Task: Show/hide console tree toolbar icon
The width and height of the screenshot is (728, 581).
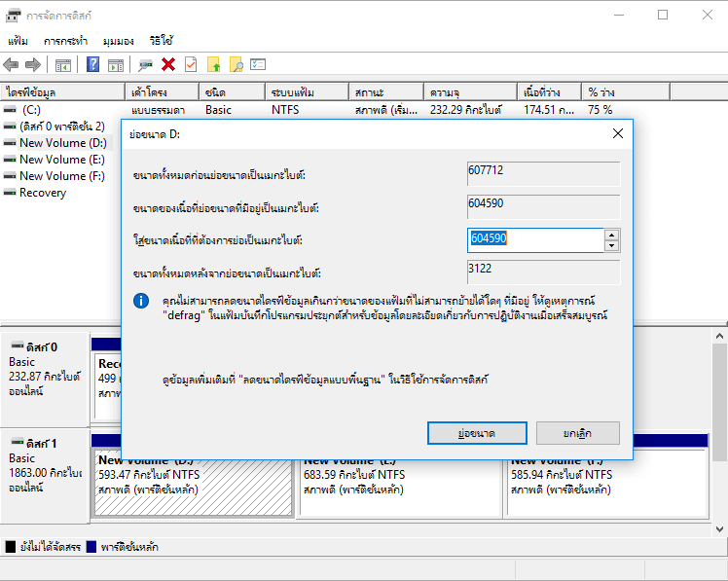Action: (63, 65)
